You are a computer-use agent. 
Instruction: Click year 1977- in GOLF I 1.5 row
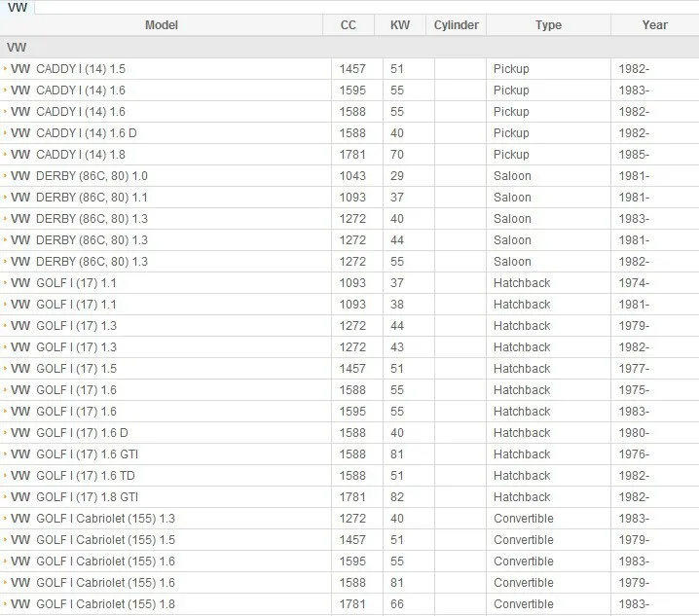tap(634, 369)
